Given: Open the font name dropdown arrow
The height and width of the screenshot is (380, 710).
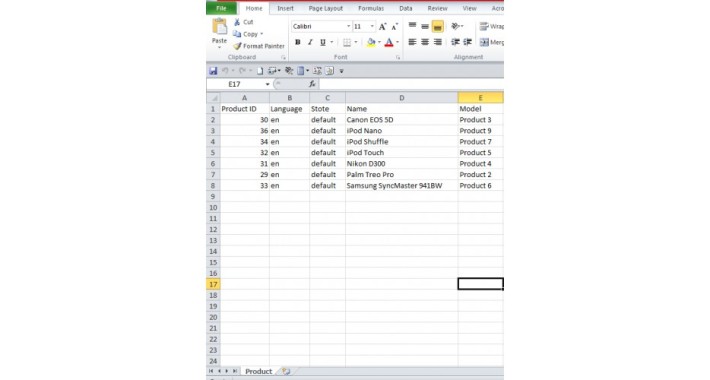Looking at the screenshot, I should (x=348, y=26).
